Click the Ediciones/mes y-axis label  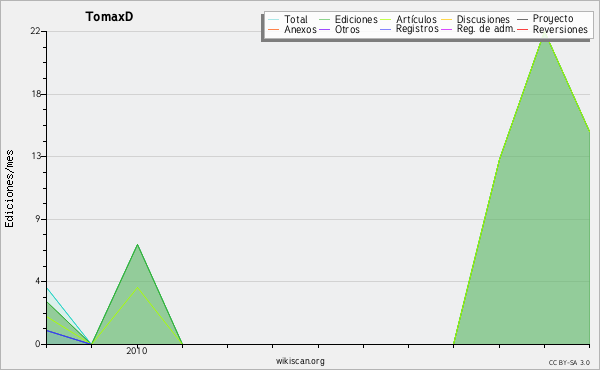(9, 189)
